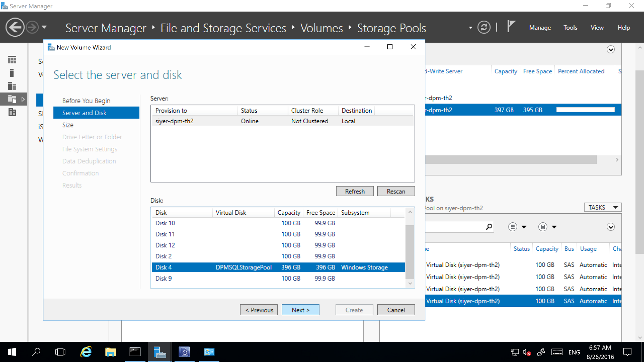The image size is (644, 362).
Task: Click the Rescan button for disks
Action: coord(396,191)
